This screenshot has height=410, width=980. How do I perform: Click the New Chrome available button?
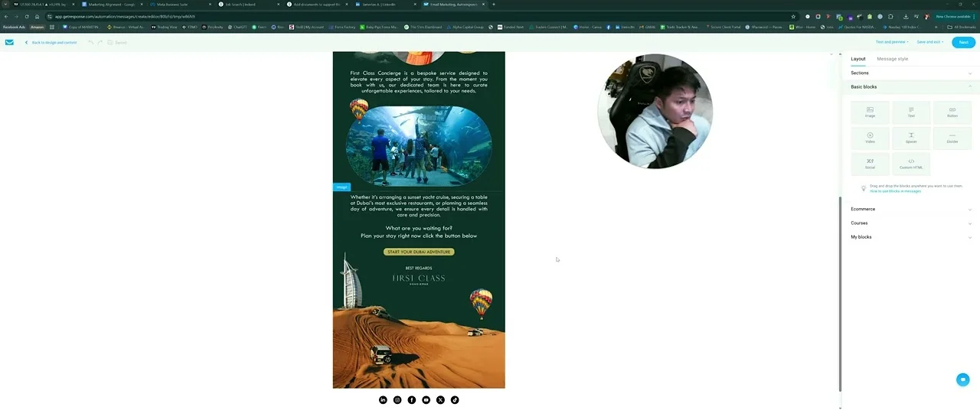[x=953, y=16]
